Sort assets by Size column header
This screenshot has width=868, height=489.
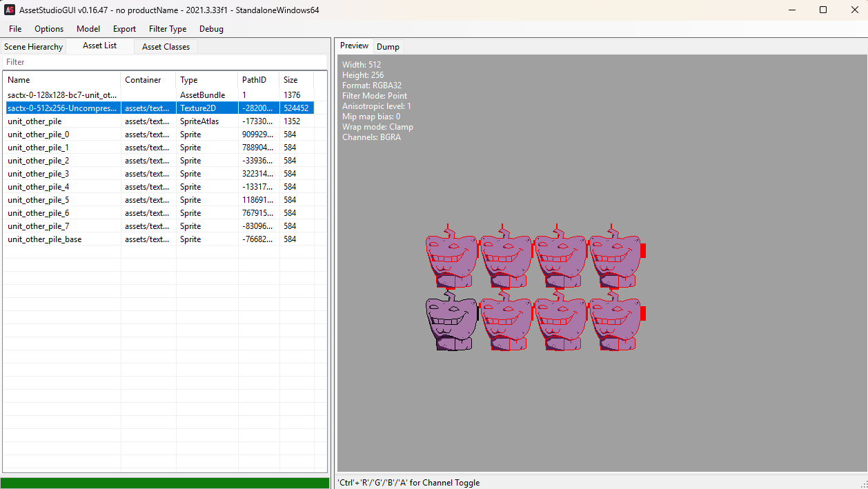tap(295, 80)
